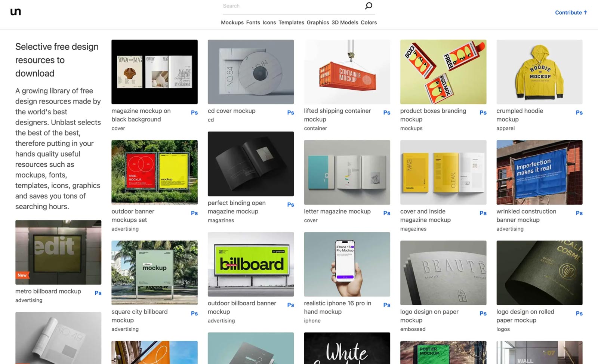This screenshot has width=598, height=364.
Task: Click the 'square city billboard mockup' title
Action: [x=140, y=316]
